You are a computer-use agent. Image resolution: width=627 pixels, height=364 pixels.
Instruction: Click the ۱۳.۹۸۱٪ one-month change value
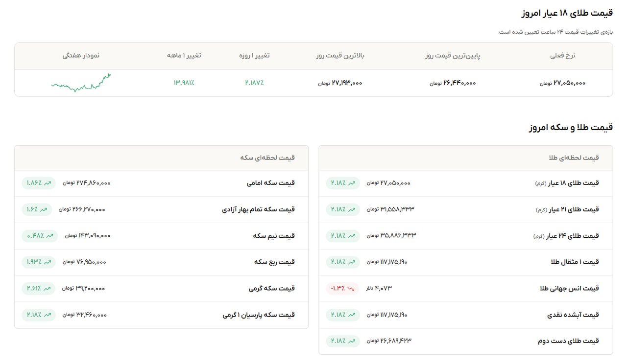click(184, 83)
